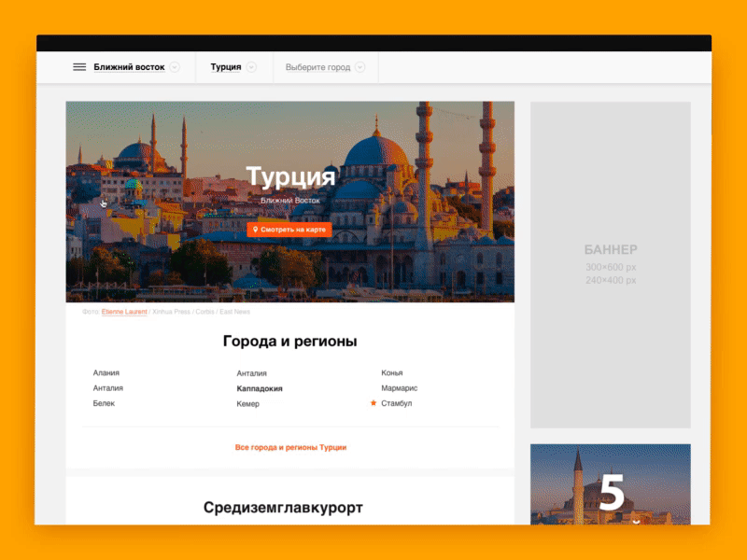Click the Istanbul hero photo
Screen dimensions: 747x560
coord(290,202)
